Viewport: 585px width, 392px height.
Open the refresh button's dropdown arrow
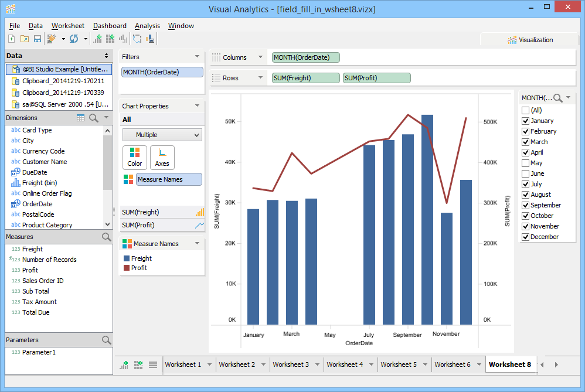coord(86,39)
